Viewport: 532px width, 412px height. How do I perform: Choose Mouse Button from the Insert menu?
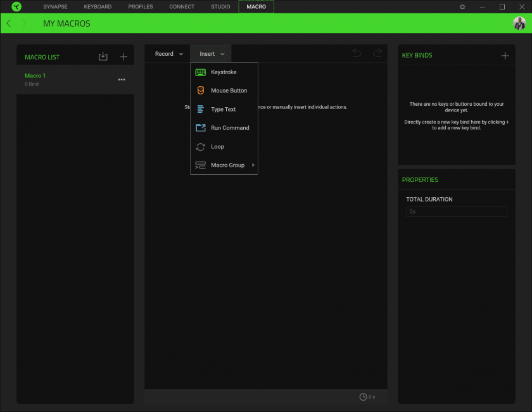pos(224,91)
